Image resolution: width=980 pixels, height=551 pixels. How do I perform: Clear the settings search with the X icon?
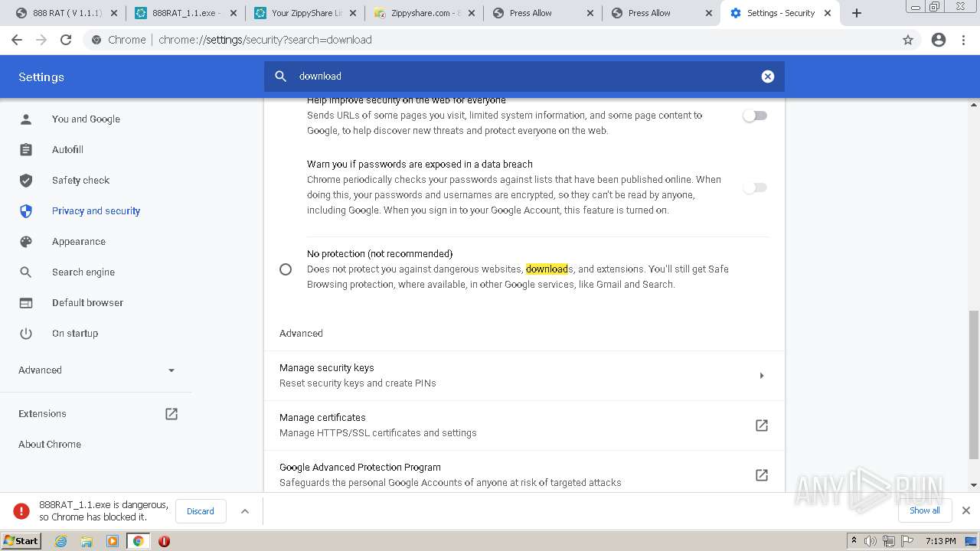(768, 77)
